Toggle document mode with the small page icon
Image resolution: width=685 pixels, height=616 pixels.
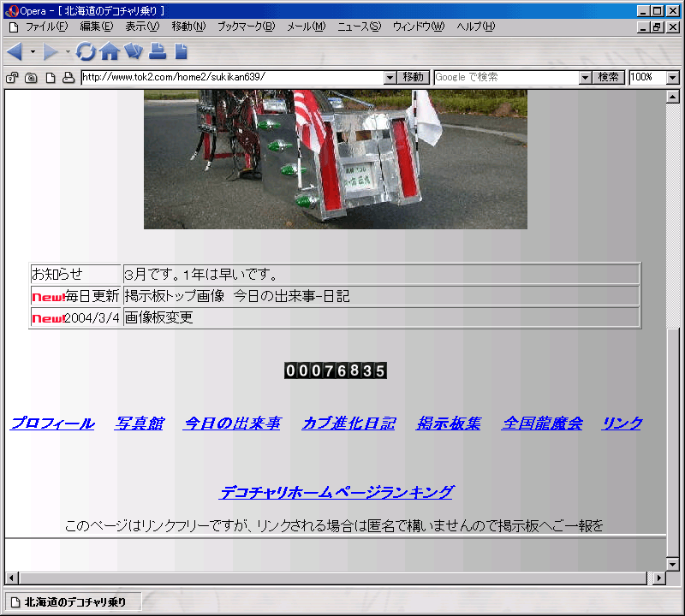click(51, 78)
